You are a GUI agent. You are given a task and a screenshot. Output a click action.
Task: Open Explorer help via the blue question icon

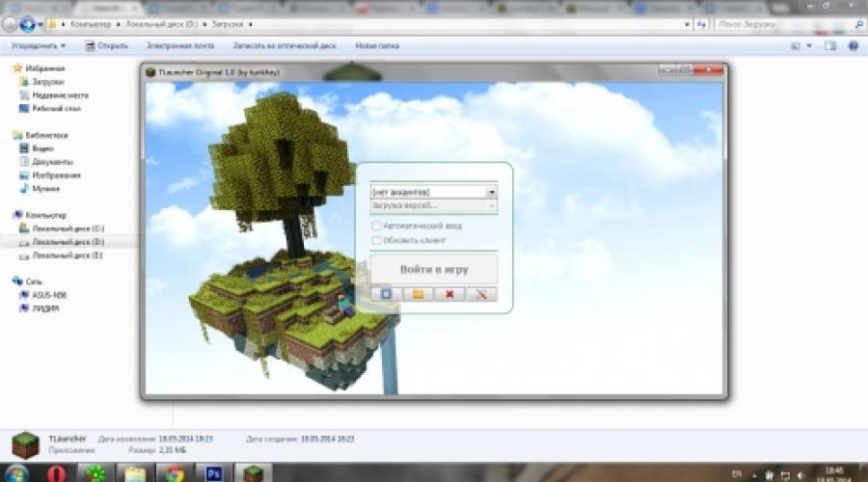pyautogui.click(x=854, y=46)
